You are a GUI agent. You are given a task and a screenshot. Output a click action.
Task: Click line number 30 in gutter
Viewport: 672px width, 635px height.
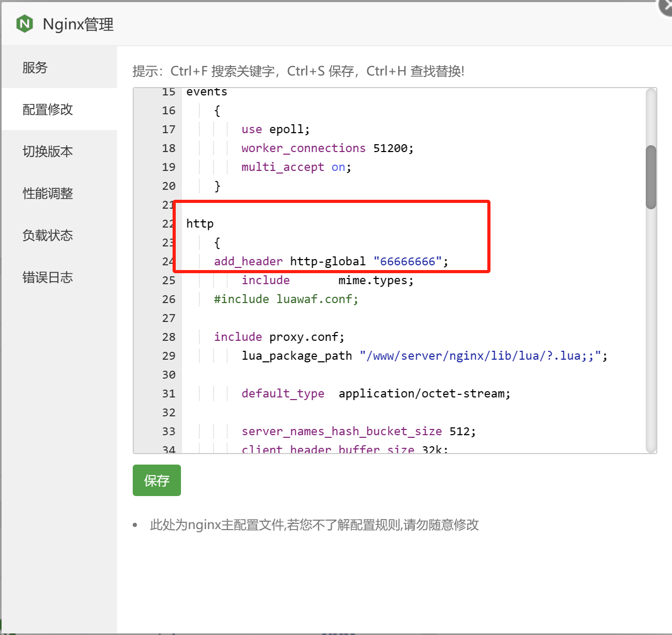169,375
